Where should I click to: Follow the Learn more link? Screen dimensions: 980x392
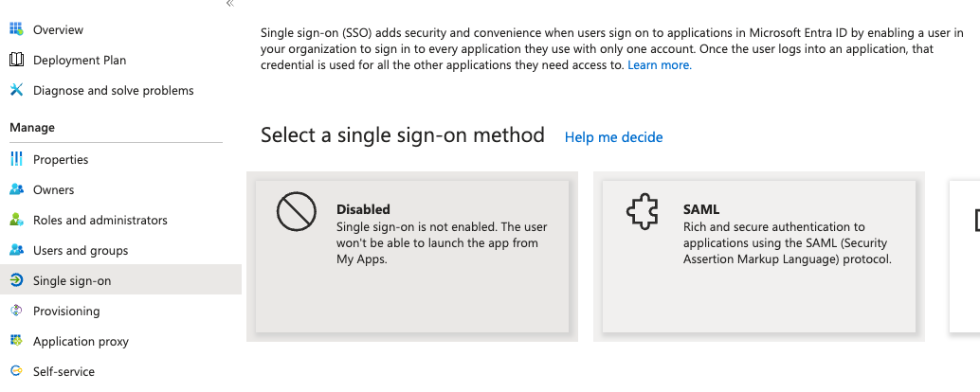click(660, 65)
